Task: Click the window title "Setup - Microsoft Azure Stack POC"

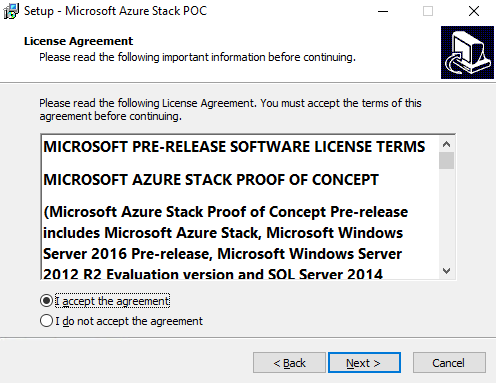Action: pos(115,11)
